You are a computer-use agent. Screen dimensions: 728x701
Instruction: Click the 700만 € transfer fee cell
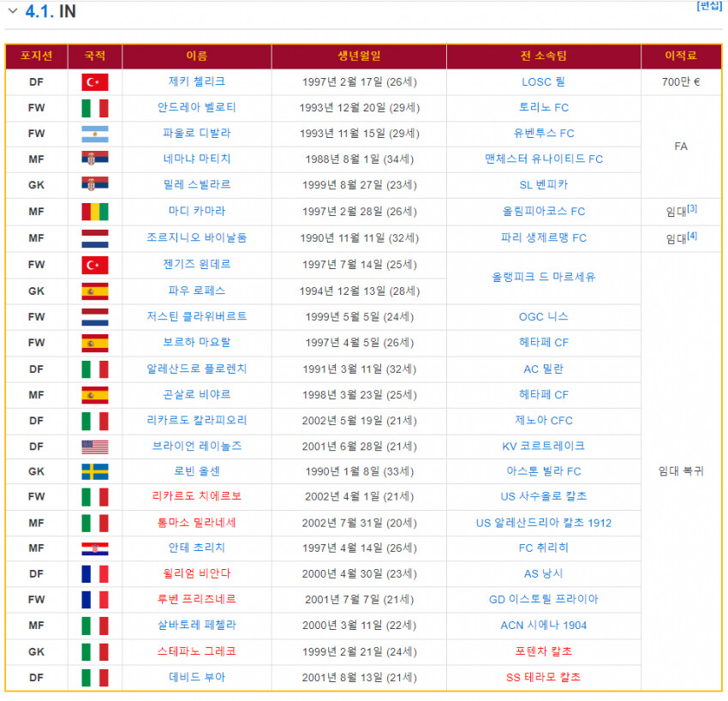pos(681,82)
